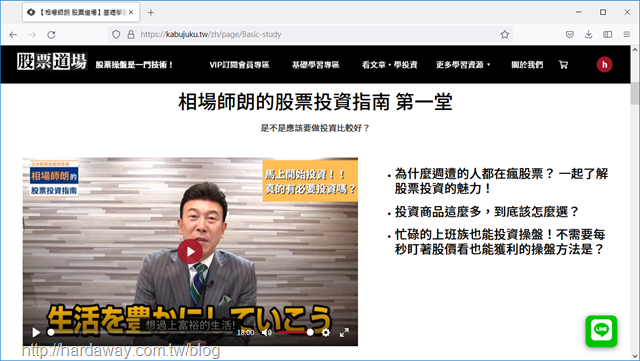Click the scrollbar down arrow

(635, 356)
